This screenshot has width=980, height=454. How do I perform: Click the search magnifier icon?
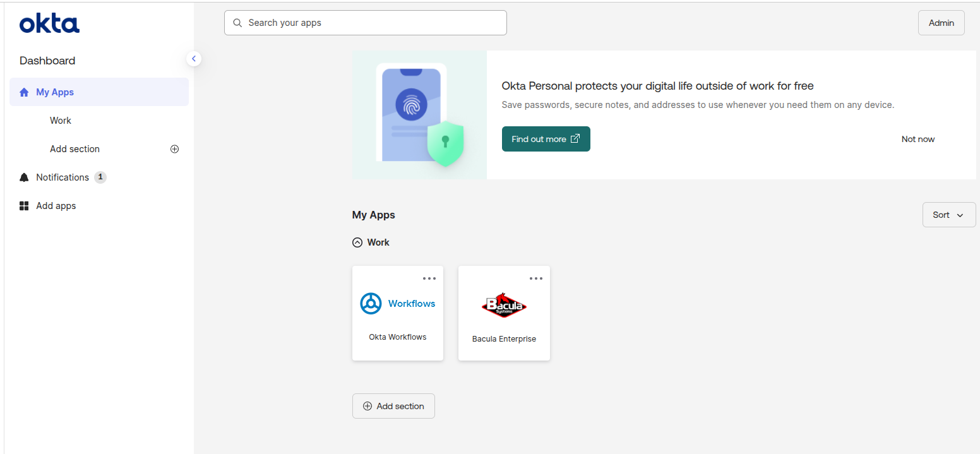(x=237, y=23)
